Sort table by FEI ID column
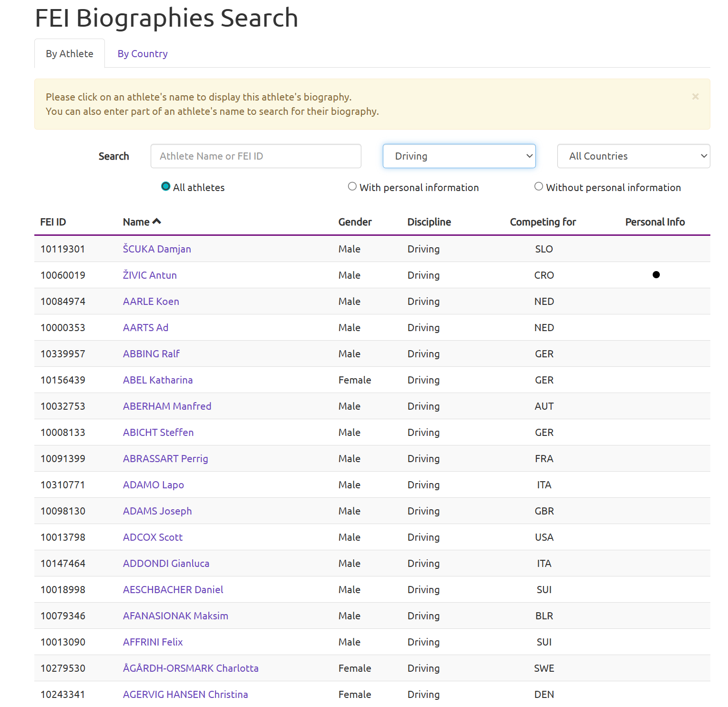The image size is (728, 707). click(x=53, y=222)
